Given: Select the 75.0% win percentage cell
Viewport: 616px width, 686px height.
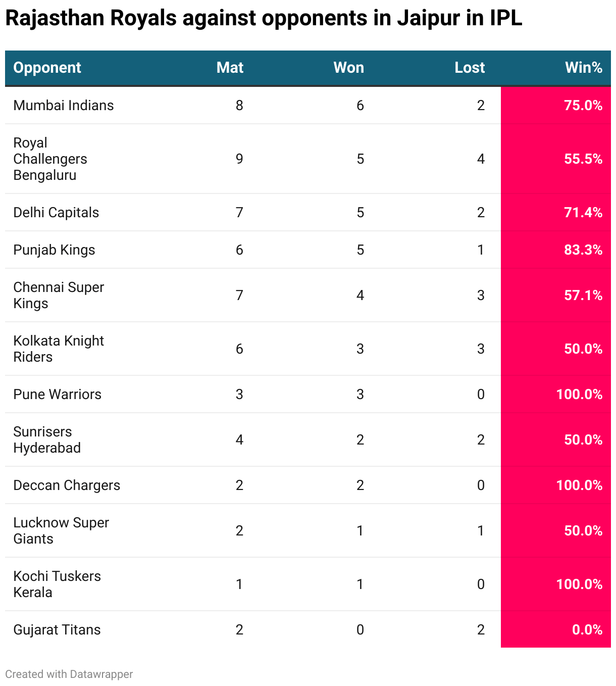Looking at the screenshot, I should coord(583,105).
